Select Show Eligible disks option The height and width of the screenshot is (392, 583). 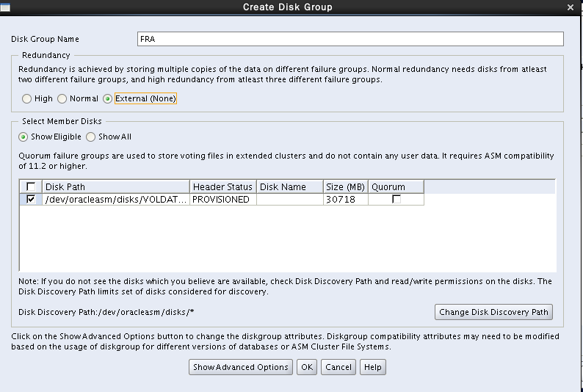23,137
